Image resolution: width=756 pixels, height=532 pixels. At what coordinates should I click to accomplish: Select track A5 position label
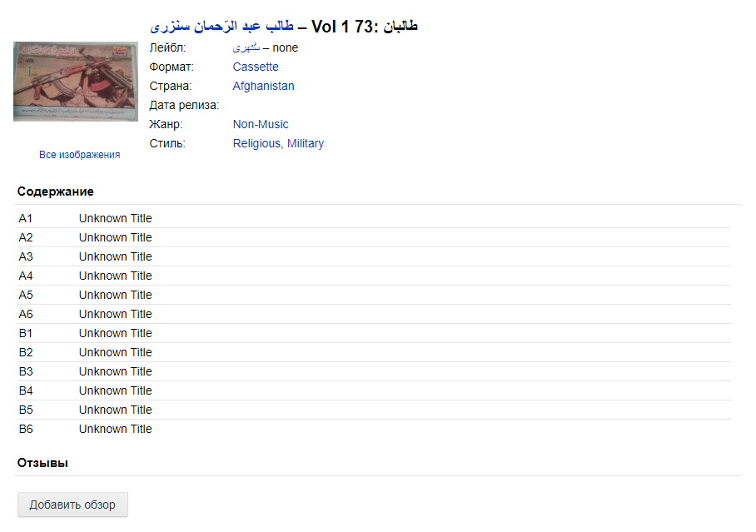point(26,295)
